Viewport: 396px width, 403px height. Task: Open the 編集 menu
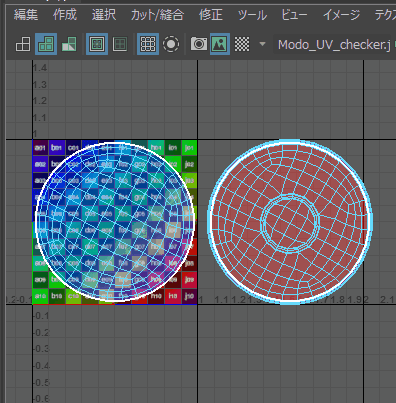click(26, 15)
